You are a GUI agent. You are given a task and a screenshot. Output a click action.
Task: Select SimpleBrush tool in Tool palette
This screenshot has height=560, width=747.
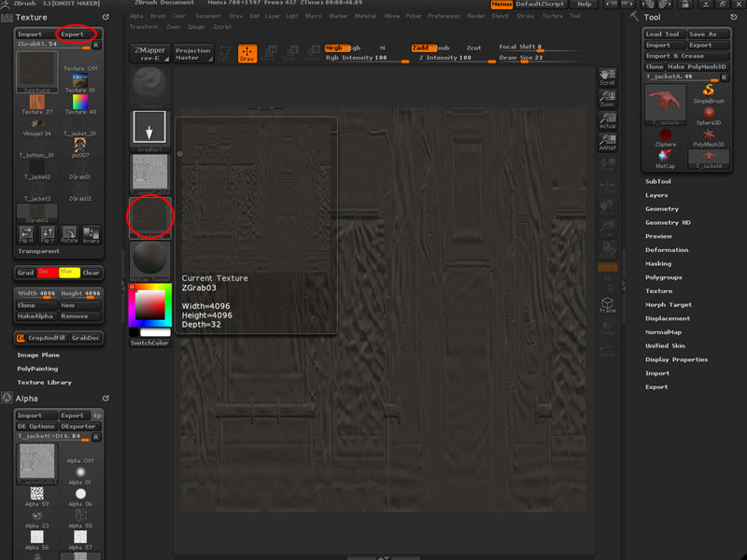tap(709, 94)
